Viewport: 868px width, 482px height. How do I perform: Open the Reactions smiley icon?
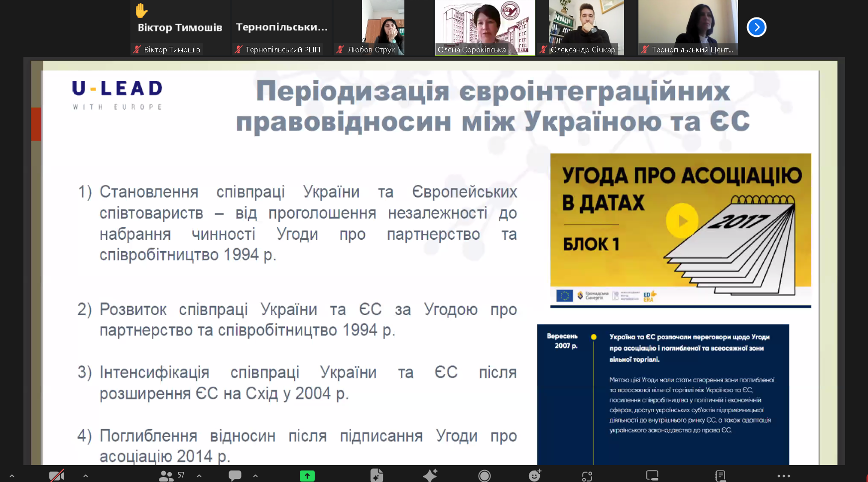point(535,476)
